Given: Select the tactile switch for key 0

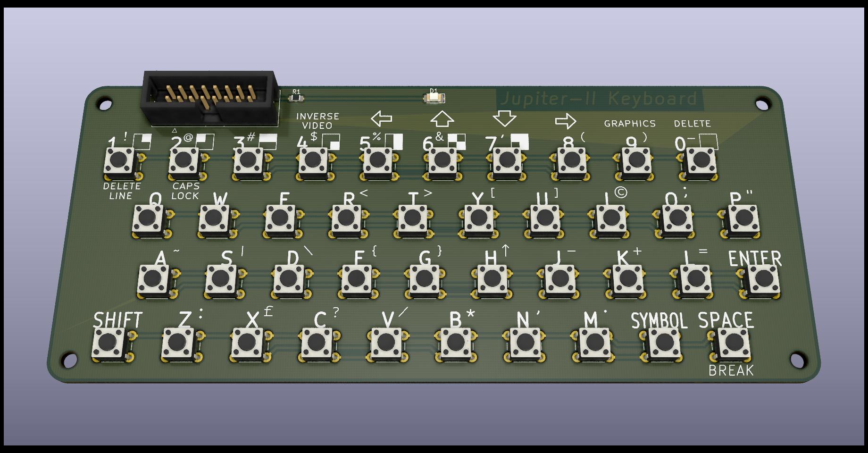Looking at the screenshot, I should click(x=700, y=163).
